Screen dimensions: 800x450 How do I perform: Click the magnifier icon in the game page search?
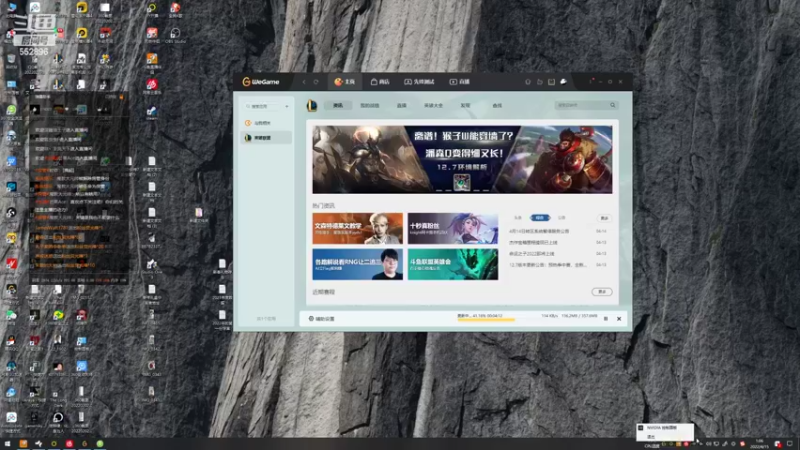pos(613,105)
